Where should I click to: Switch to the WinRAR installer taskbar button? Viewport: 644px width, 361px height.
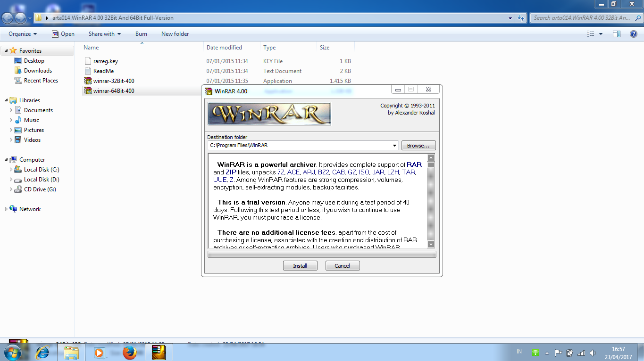coord(159,352)
